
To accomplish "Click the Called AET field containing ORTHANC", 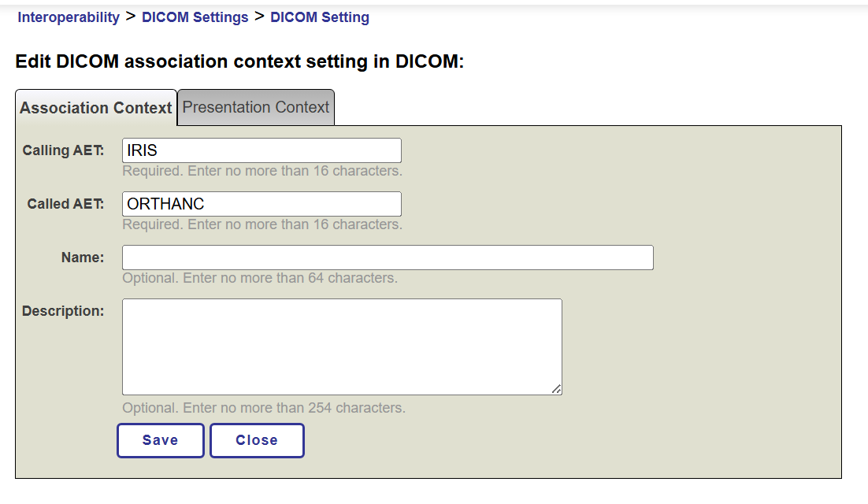I will 262,204.
